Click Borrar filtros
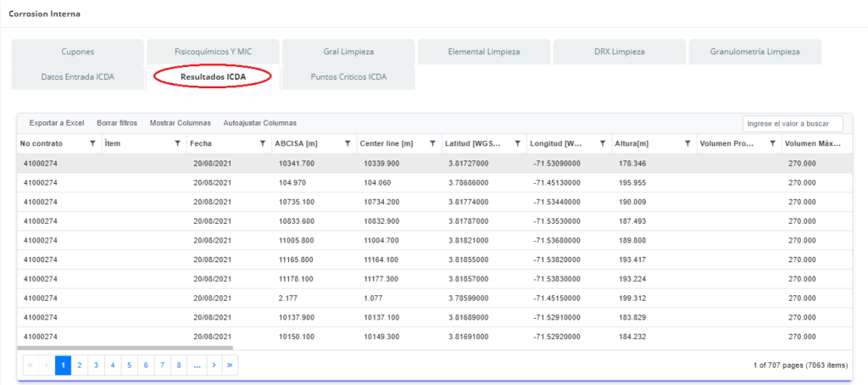Viewport: 868px width, 385px height. (x=117, y=123)
